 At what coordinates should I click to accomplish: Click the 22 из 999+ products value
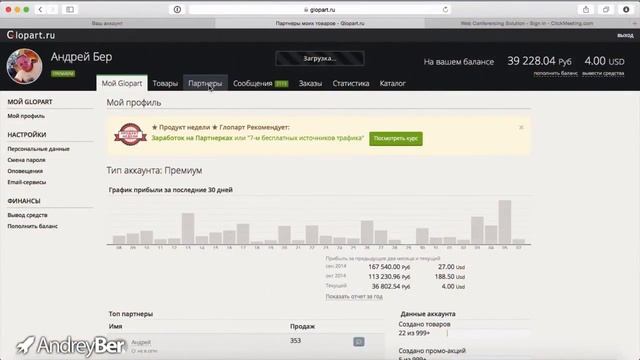tap(414, 333)
